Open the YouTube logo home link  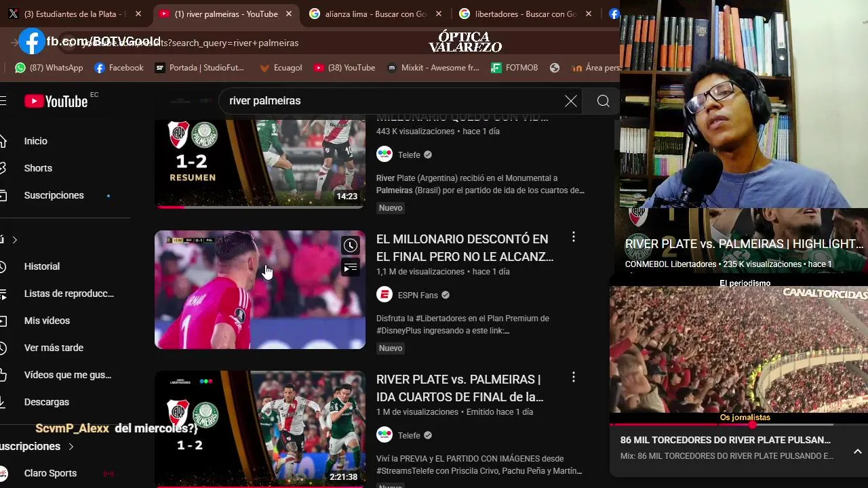[x=56, y=101]
